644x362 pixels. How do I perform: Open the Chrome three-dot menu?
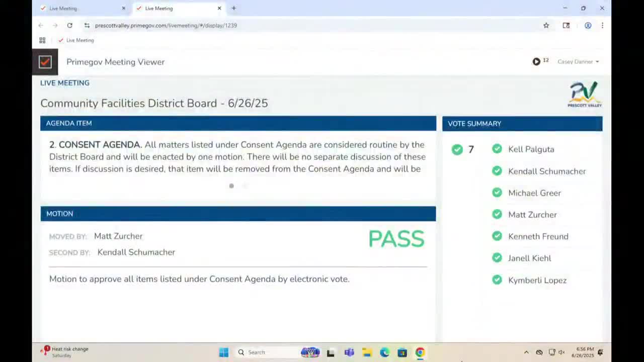pos(602,25)
